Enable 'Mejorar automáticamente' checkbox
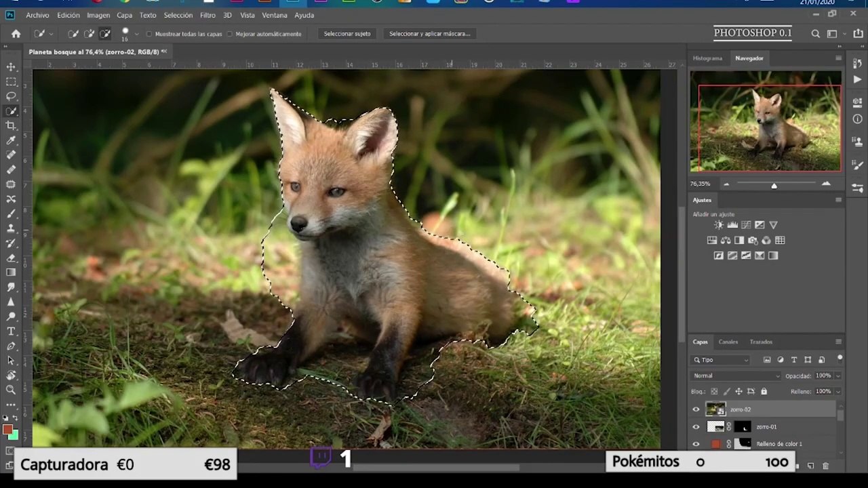 coord(230,34)
